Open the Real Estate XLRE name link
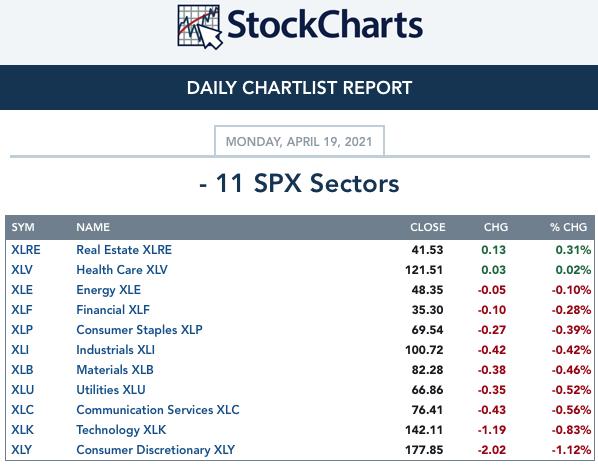 click(x=124, y=250)
